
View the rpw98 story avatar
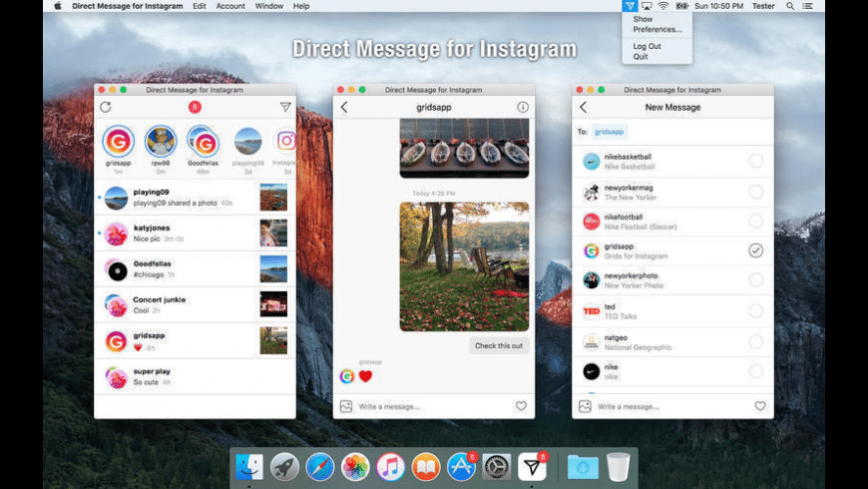(161, 143)
